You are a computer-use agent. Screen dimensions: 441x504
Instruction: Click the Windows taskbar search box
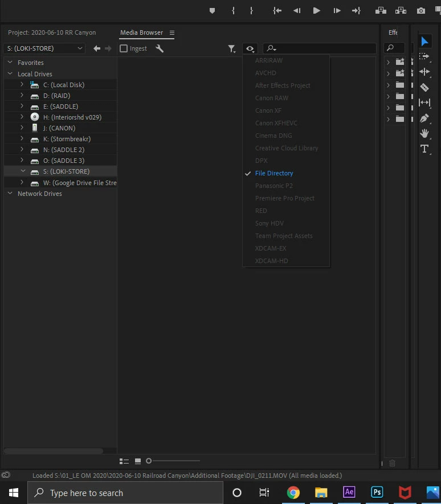(125, 493)
